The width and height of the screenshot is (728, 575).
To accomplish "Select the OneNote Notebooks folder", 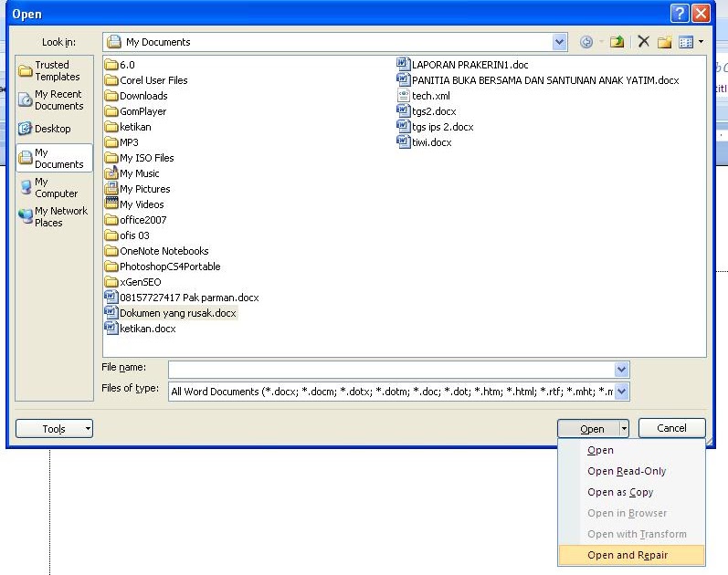I will tap(157, 251).
